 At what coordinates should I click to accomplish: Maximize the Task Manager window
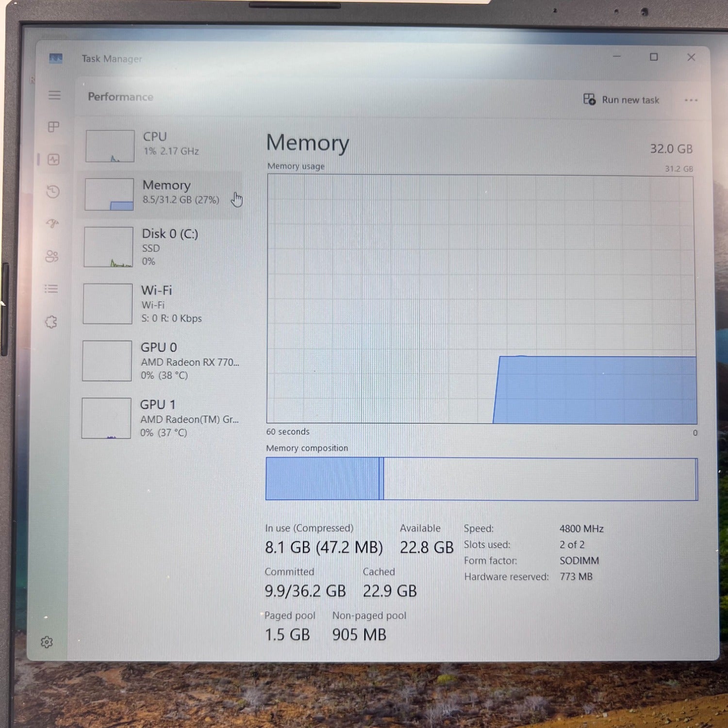(x=654, y=57)
